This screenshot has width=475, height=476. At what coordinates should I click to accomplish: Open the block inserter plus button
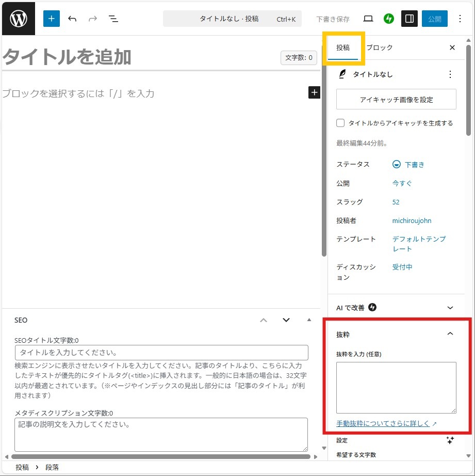(x=52, y=19)
